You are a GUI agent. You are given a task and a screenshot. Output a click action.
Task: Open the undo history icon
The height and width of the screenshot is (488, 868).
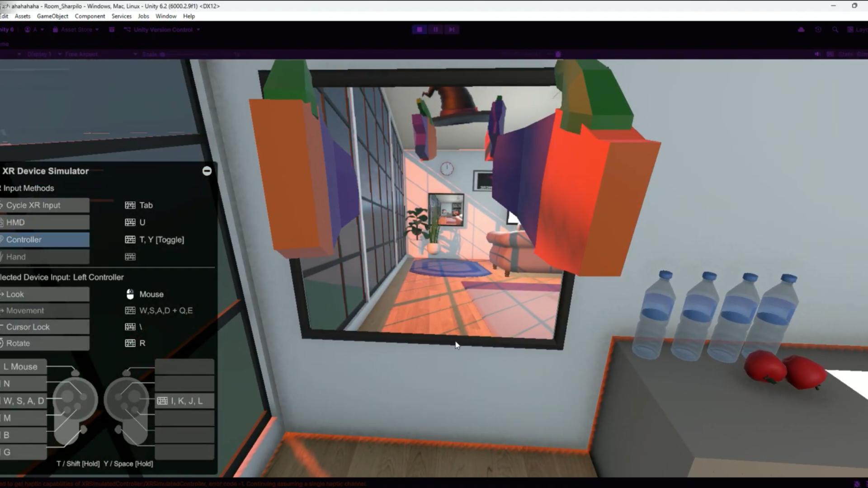[818, 30]
